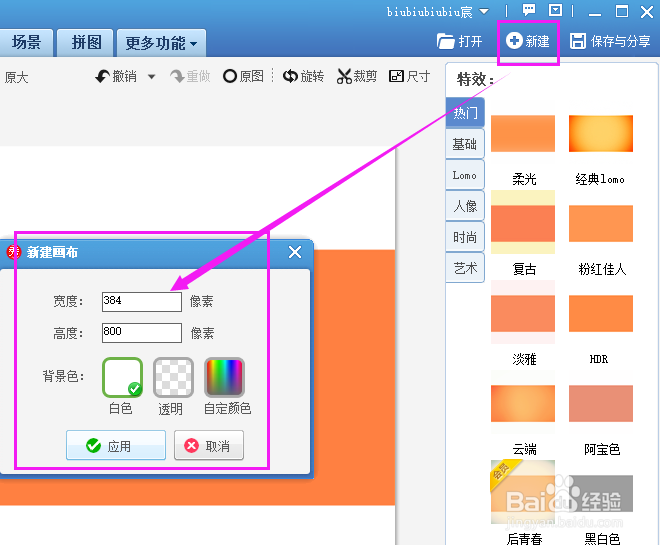Apply the 阿宝色 effect thumbnail
The width and height of the screenshot is (660, 545).
coord(601,403)
